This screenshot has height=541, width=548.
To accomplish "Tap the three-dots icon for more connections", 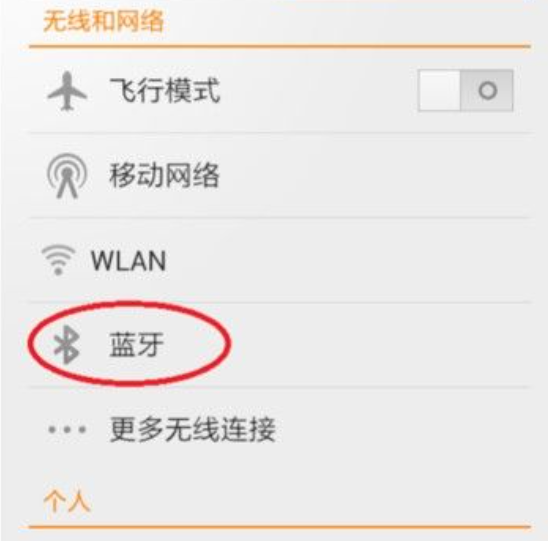I will pos(67,429).
